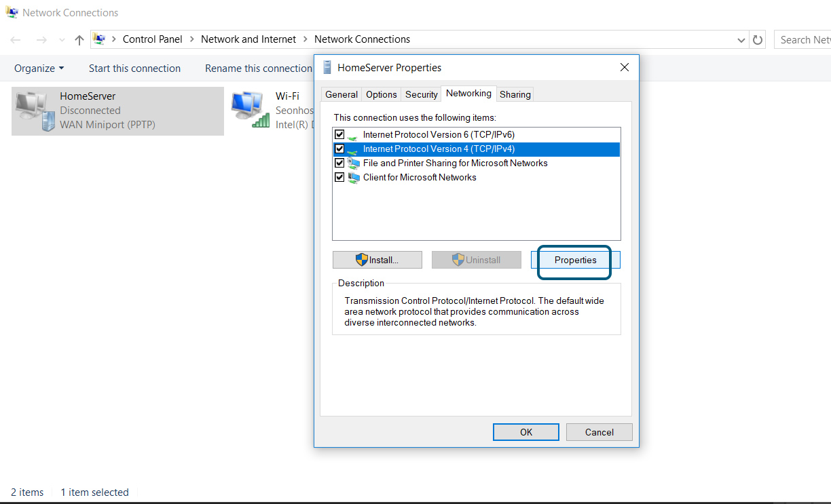This screenshot has height=504, width=831.
Task: Select the Networking tab
Action: point(469,94)
